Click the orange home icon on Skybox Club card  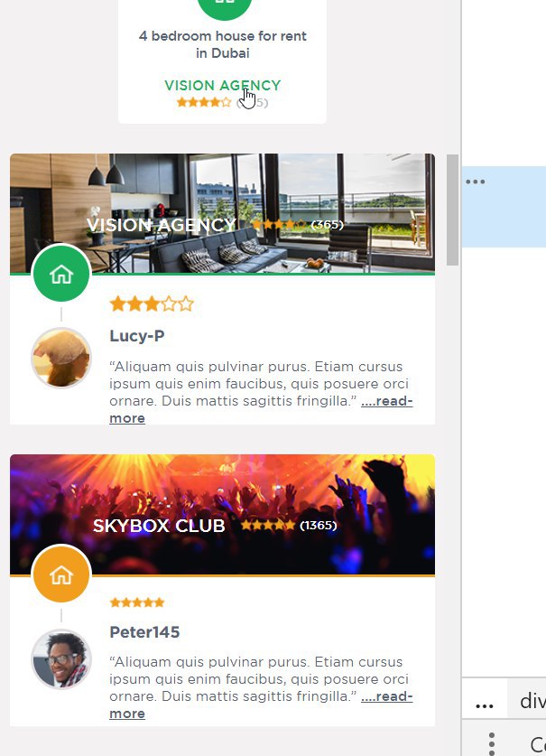click(61, 574)
